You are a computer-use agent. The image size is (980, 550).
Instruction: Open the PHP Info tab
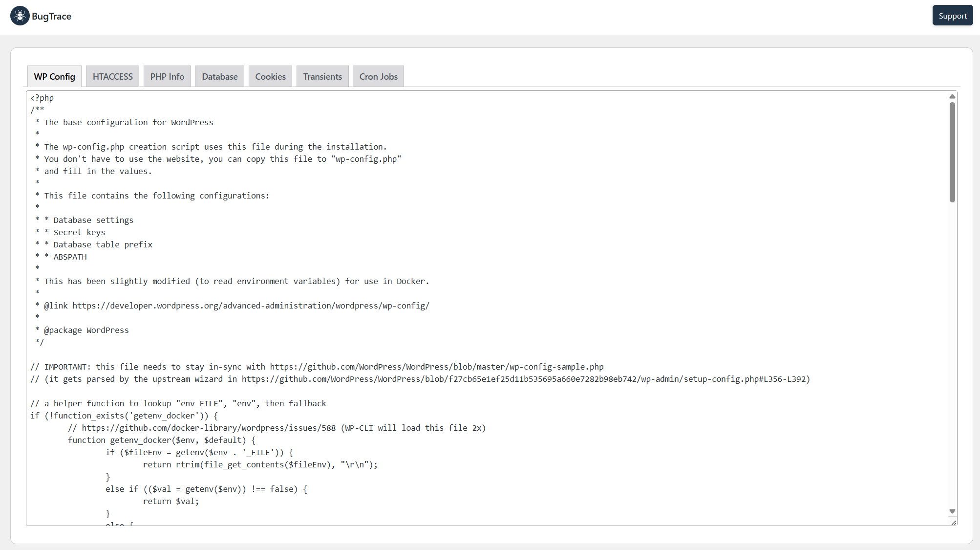(167, 76)
